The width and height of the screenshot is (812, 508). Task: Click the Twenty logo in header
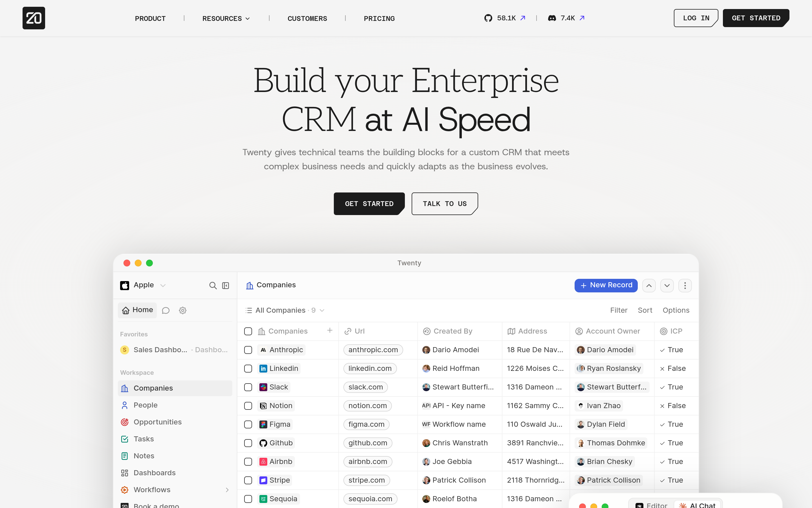coord(34,18)
